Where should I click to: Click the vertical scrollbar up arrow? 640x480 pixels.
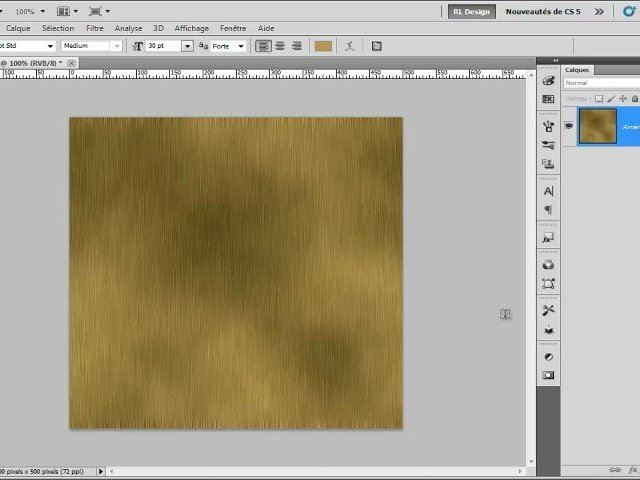coord(531,76)
